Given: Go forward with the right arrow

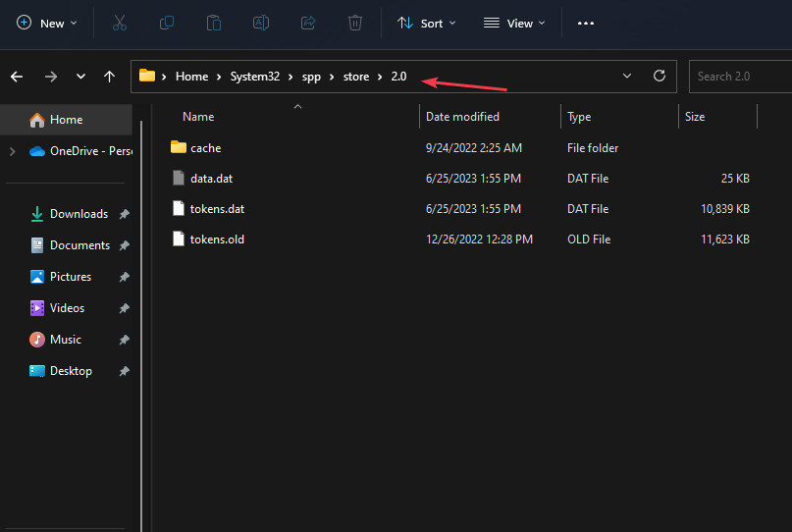Looking at the screenshot, I should point(50,77).
